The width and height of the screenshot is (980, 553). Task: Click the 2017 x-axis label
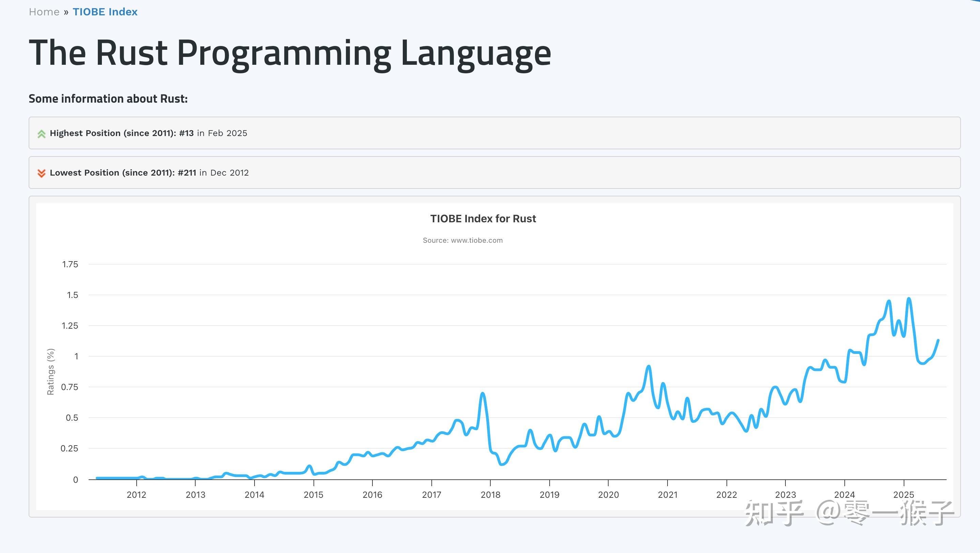click(431, 495)
